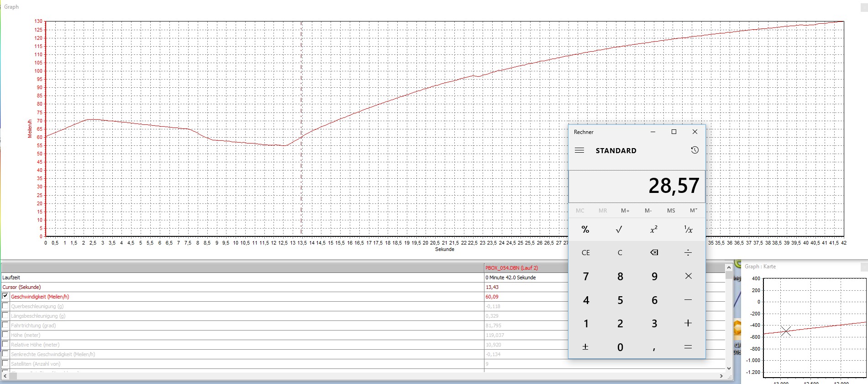Image resolution: width=868 pixels, height=384 pixels.
Task: Click the square root key
Action: [620, 229]
